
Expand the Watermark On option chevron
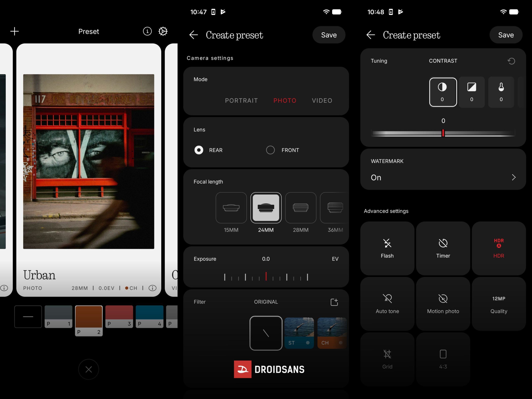pyautogui.click(x=514, y=177)
